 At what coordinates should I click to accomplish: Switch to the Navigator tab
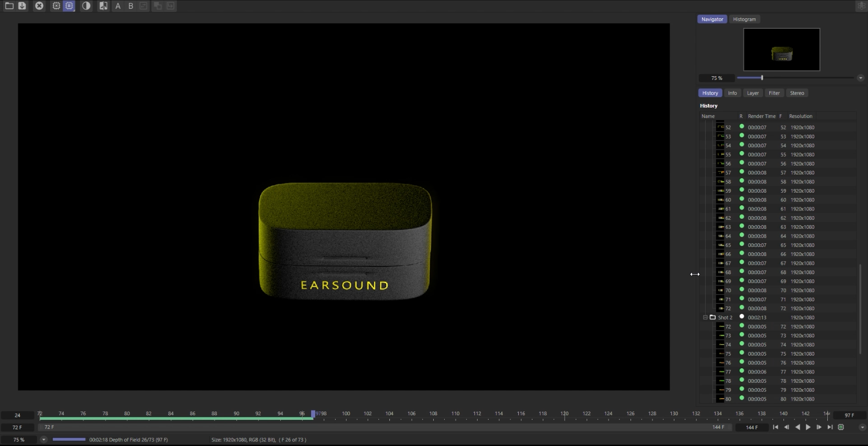click(712, 19)
